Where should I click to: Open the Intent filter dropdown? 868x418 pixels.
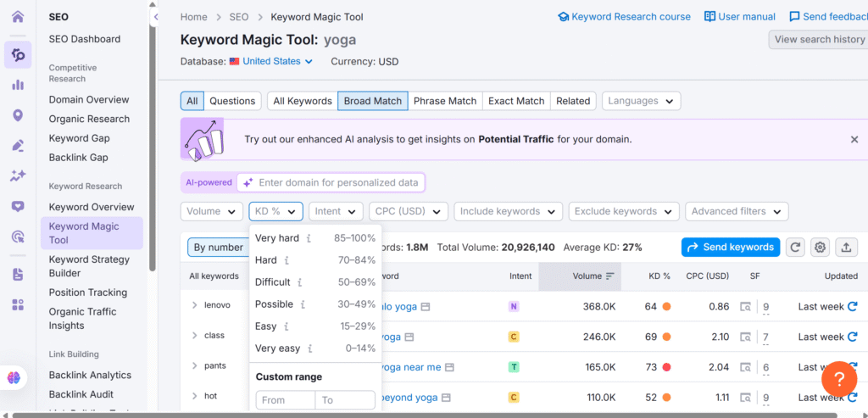point(336,211)
